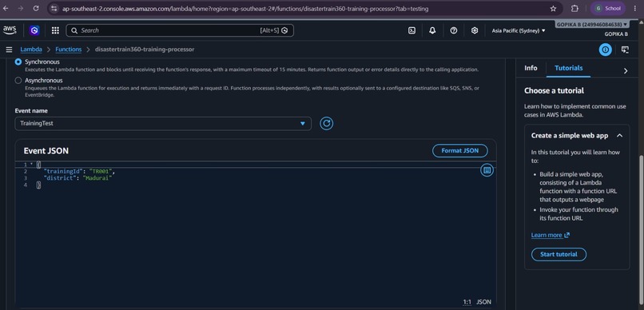This screenshot has height=310, width=644.
Task: Open the Learn more link
Action: coord(550,235)
